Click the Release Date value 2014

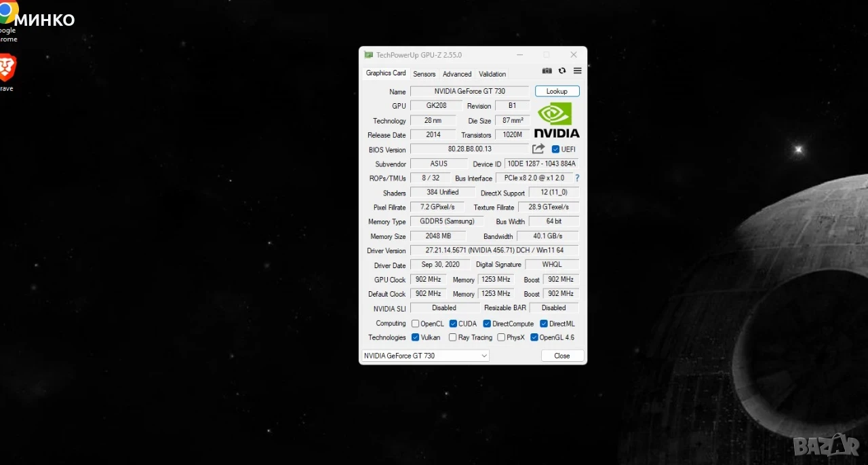(x=433, y=134)
